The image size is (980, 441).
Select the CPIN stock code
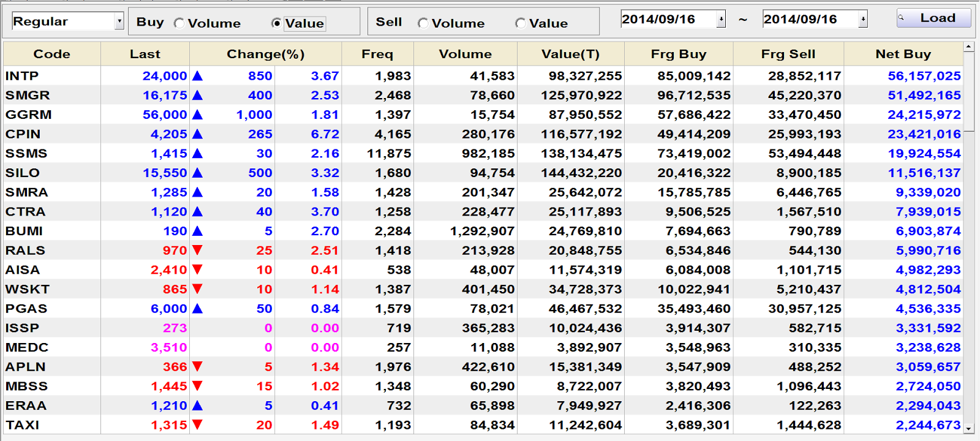(x=23, y=134)
